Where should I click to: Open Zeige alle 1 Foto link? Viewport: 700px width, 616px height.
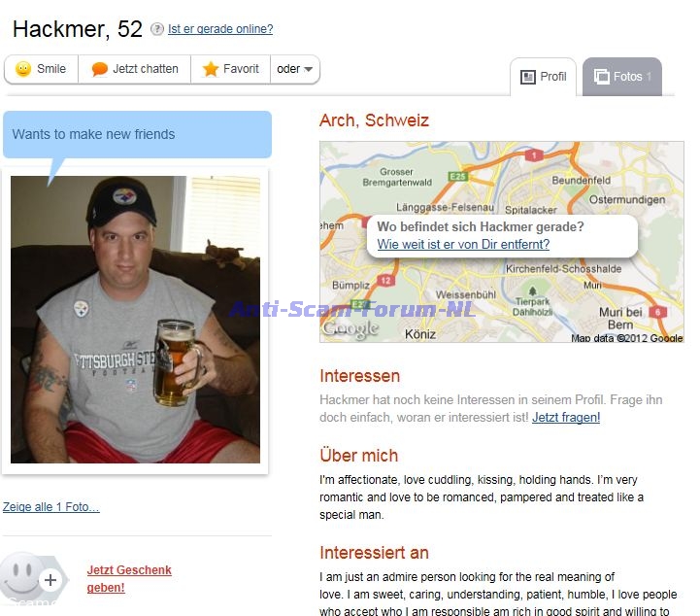pos(50,507)
